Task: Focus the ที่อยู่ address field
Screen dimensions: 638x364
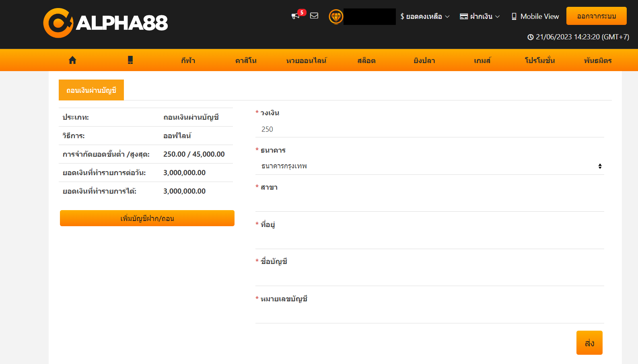Action: [430, 241]
